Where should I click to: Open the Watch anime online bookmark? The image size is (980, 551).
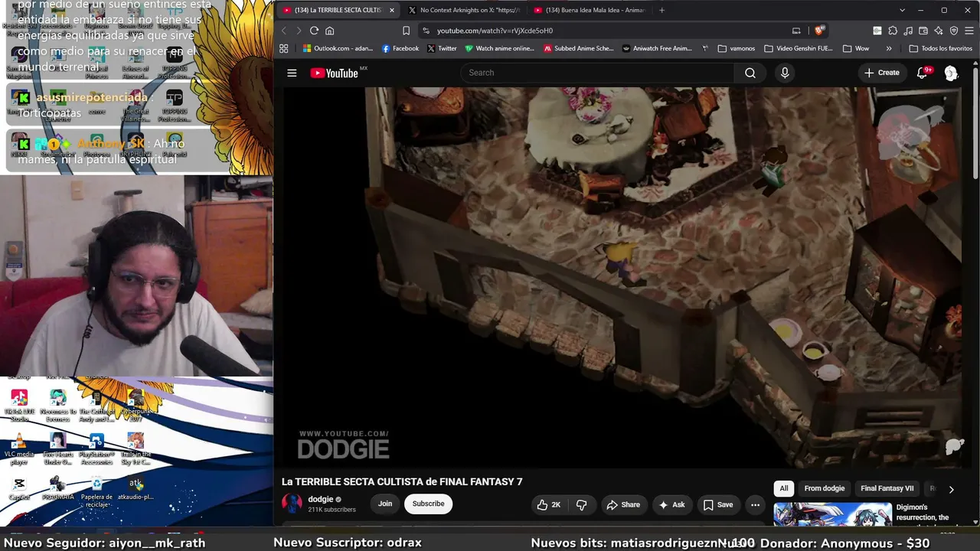499,48
